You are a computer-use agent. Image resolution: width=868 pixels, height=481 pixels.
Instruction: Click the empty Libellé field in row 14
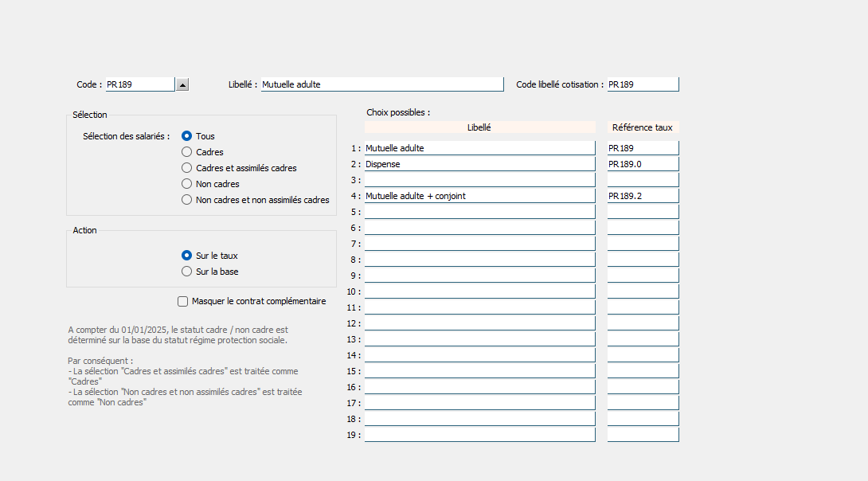(x=479, y=355)
